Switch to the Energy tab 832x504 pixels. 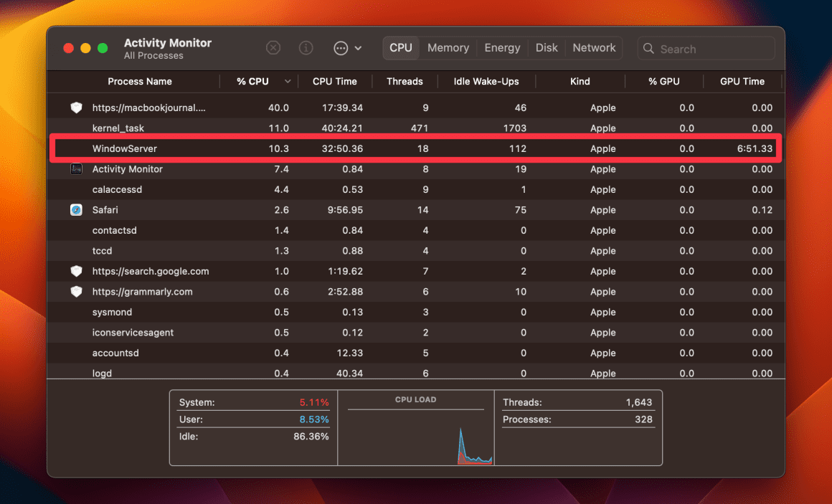[x=502, y=47]
